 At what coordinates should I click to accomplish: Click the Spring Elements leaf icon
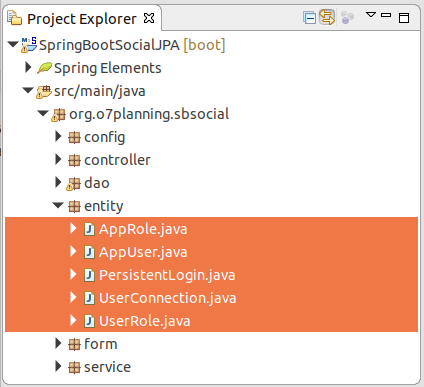pyautogui.click(x=44, y=68)
